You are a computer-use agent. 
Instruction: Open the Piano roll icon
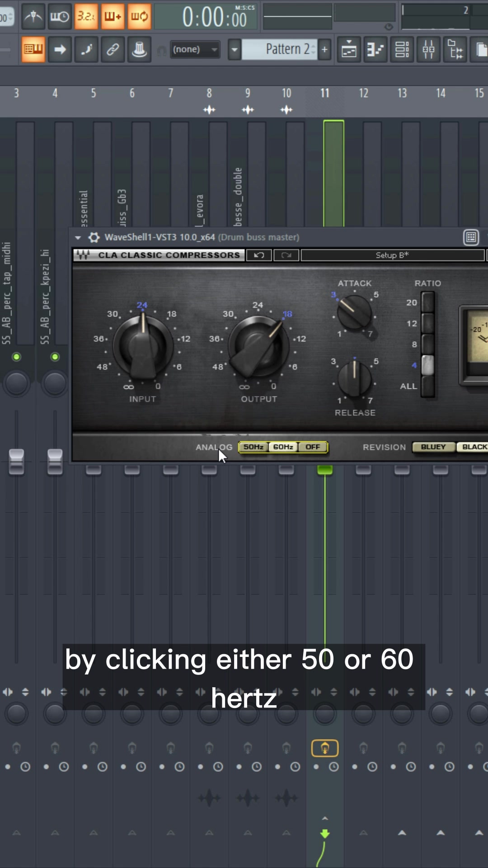click(375, 50)
